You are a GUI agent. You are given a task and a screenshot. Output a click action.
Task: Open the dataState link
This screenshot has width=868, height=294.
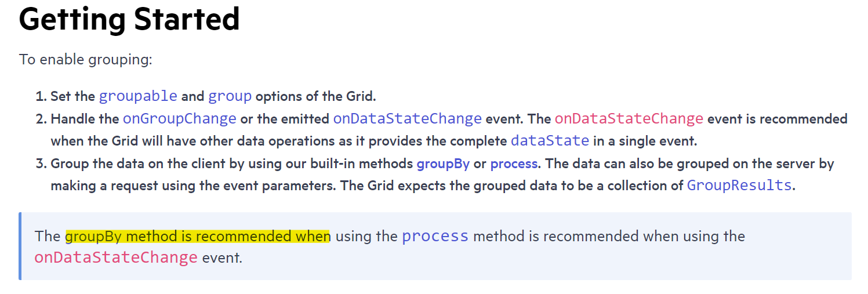pyautogui.click(x=550, y=140)
